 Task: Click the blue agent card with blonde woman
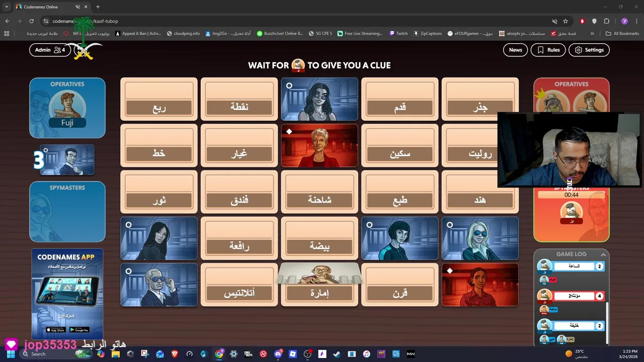tap(480, 238)
